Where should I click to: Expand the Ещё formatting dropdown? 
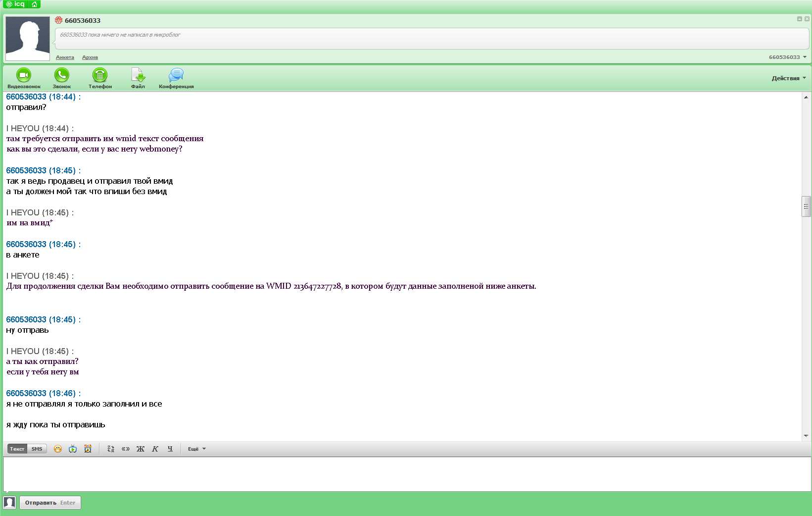coord(196,449)
